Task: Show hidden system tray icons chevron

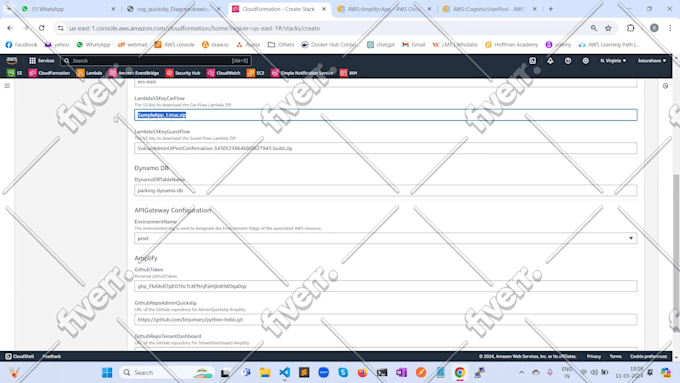Action: pos(521,373)
